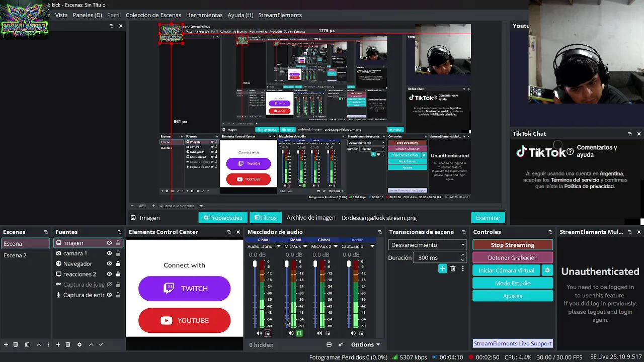Open the mixer Options dropdown

coord(365,345)
